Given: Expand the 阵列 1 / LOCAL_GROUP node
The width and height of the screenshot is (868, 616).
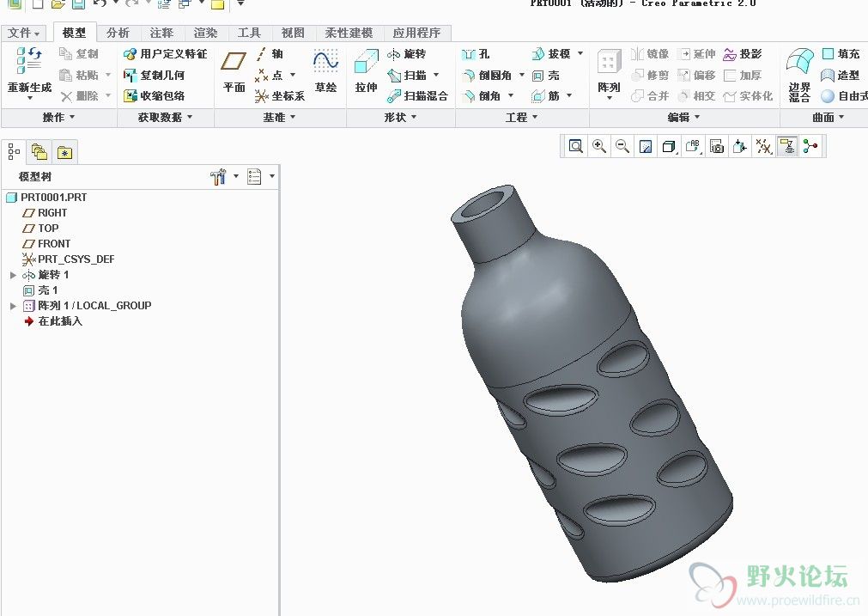Looking at the screenshot, I should pos(13,306).
